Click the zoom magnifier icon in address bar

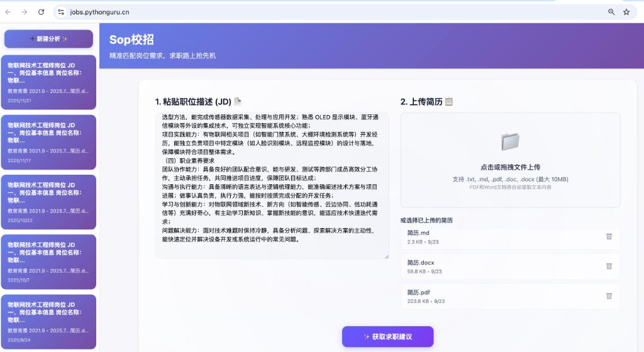point(611,12)
